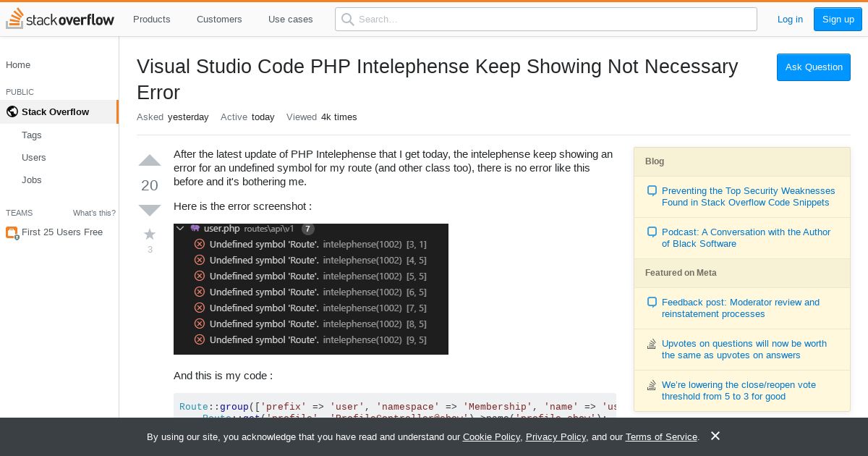Click the What's this? Teams link
The width and height of the screenshot is (868, 456).
click(x=94, y=213)
